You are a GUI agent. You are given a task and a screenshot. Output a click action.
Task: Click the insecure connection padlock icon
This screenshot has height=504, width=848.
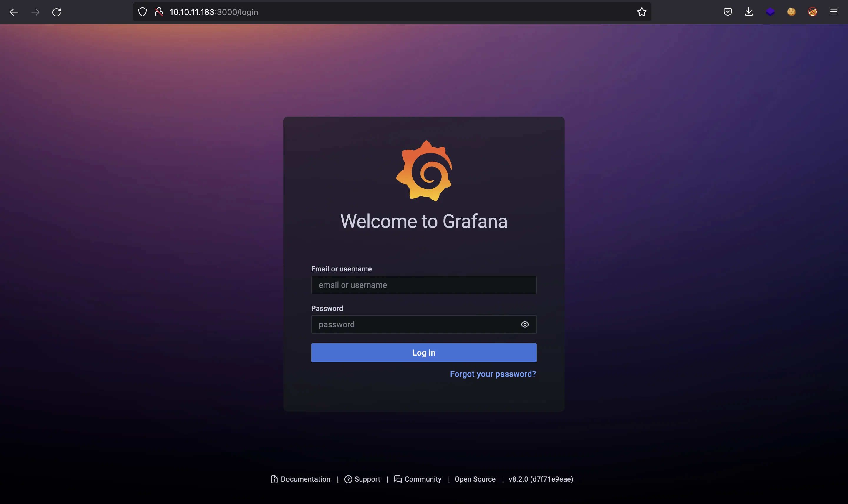tap(159, 12)
